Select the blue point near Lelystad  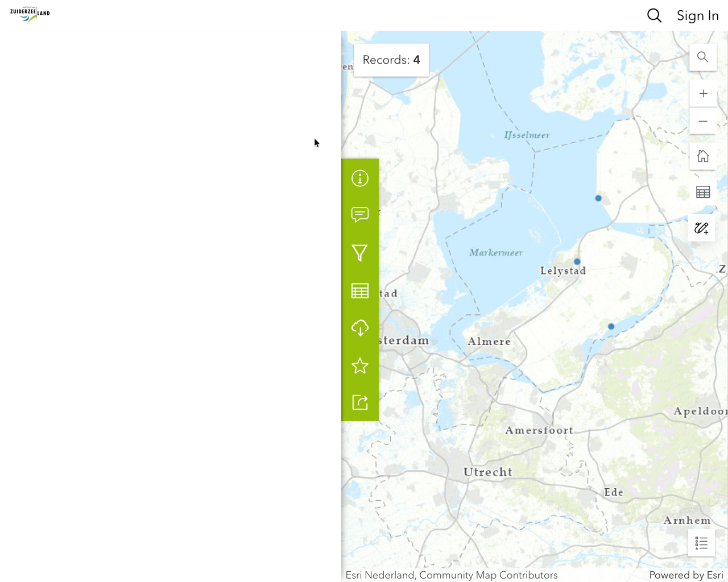point(577,262)
